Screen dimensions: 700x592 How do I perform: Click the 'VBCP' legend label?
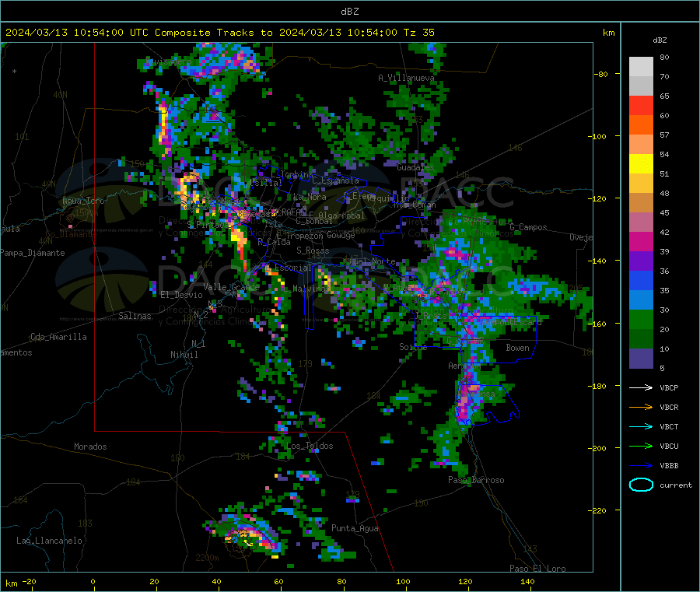tap(669, 387)
